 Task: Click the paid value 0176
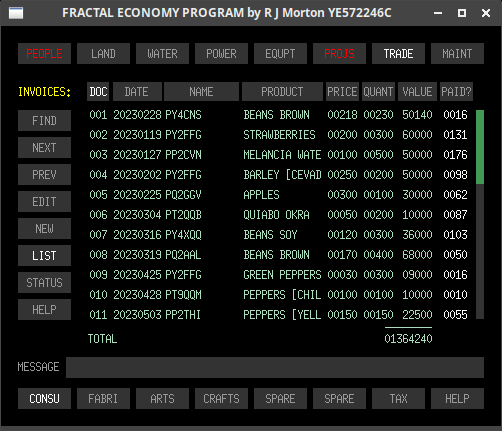point(455,155)
